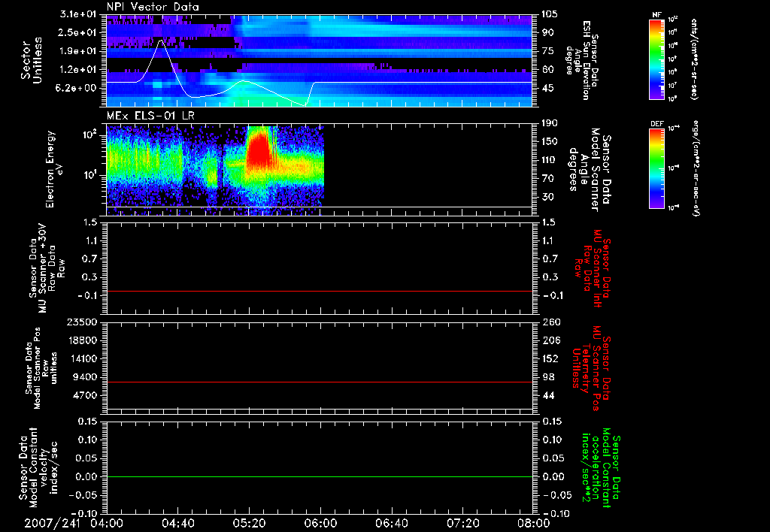Screen dimensions: 770x532
Task: Click the 'Model Scanner Angle degrees' axis title
Action: 590,169
